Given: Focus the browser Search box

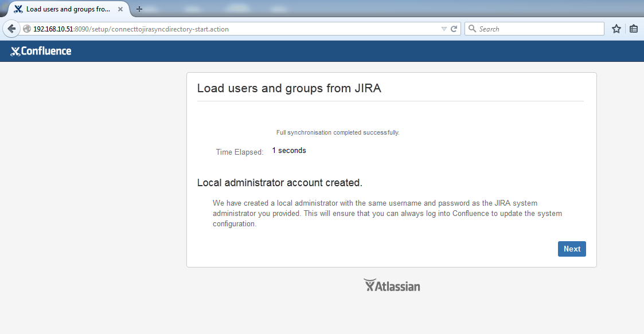Looking at the screenshot, I should pos(534,29).
